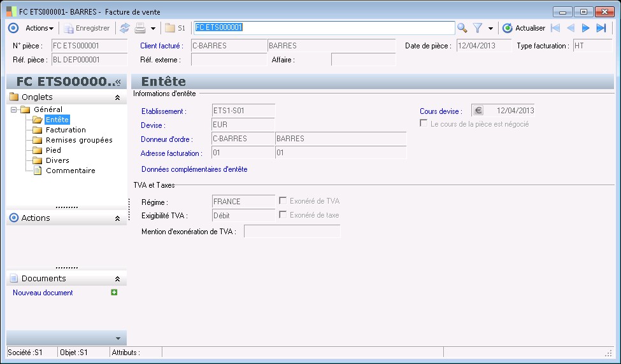Click the S1 folder icon in toolbar
Image resolution: width=621 pixels, height=364 pixels.
point(175,28)
